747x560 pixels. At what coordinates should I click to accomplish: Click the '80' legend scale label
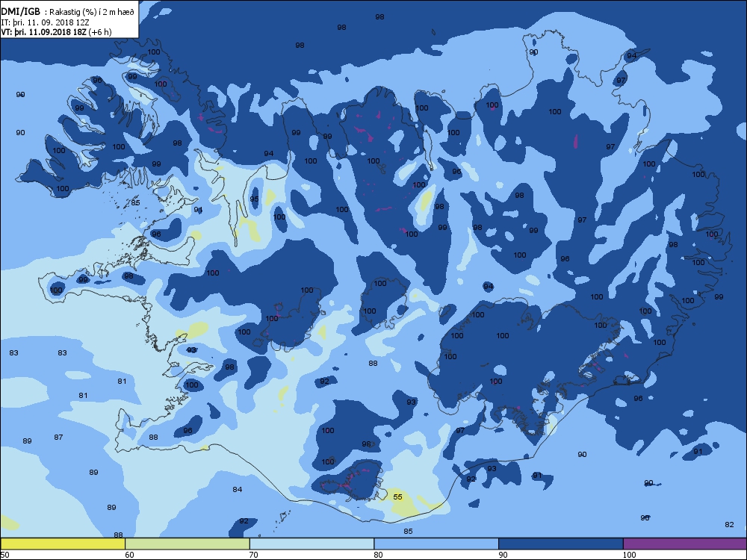pyautogui.click(x=378, y=554)
